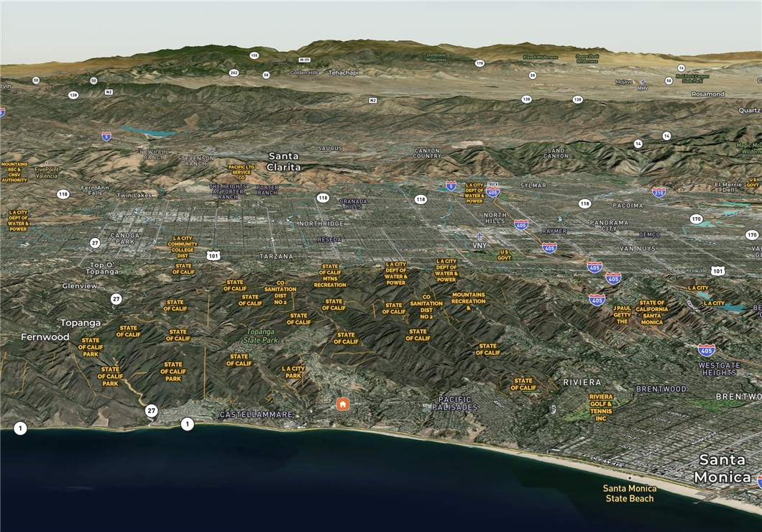Click the Tehachapi town label
The image size is (762, 532).
(342, 73)
